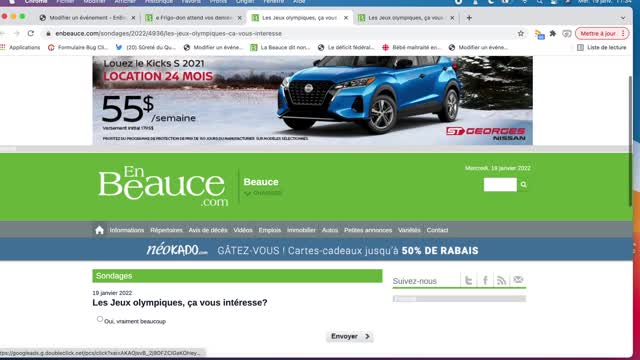Open the Facebook follow icon
The image size is (640, 360).
point(485,280)
